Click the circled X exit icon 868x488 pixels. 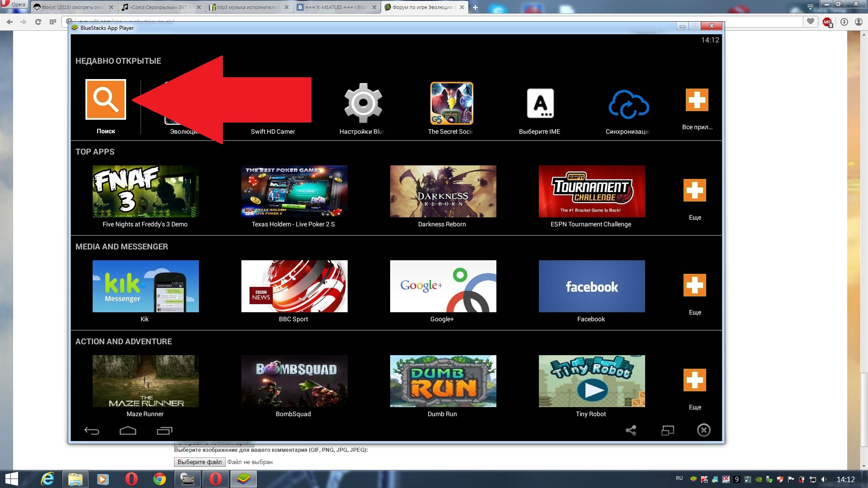tap(703, 430)
